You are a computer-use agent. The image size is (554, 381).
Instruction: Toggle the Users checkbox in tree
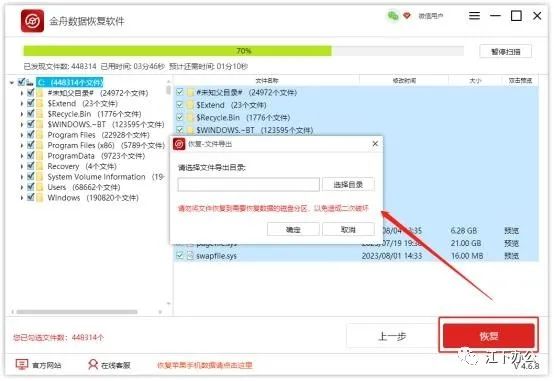tap(31, 187)
